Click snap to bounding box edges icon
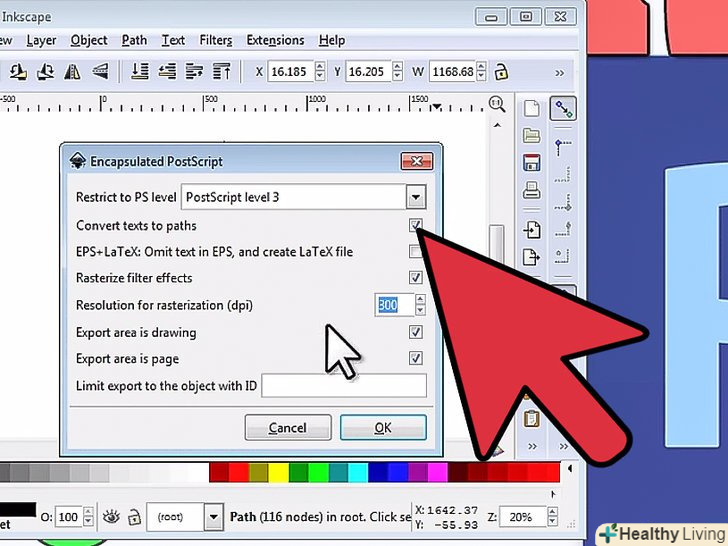728x546 pixels. [x=563, y=175]
